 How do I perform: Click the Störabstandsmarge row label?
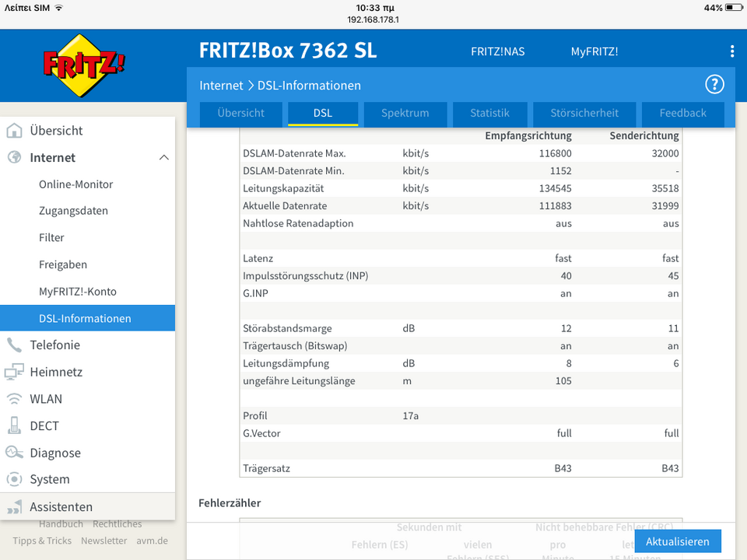pos(287,328)
